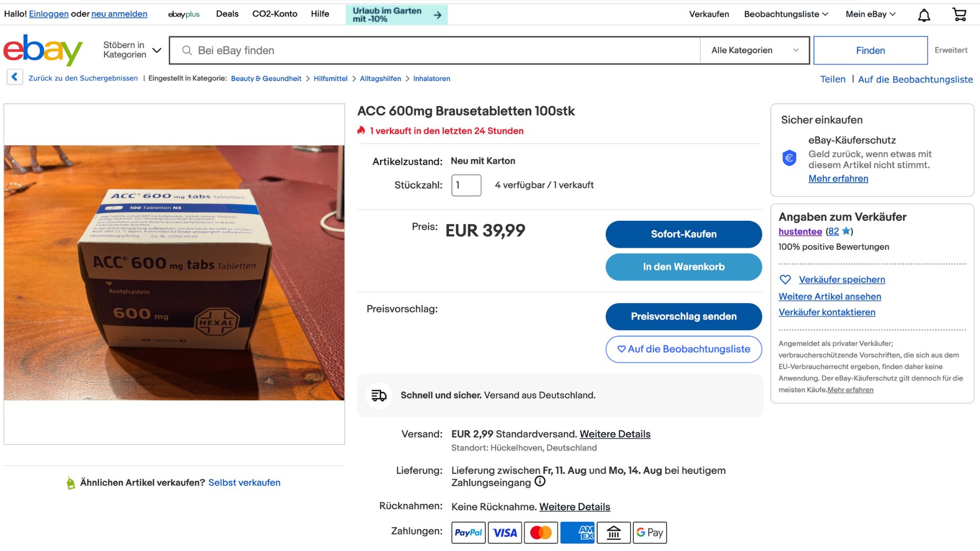Click the eBay logo
This screenshot has width=980, height=551.
point(43,50)
